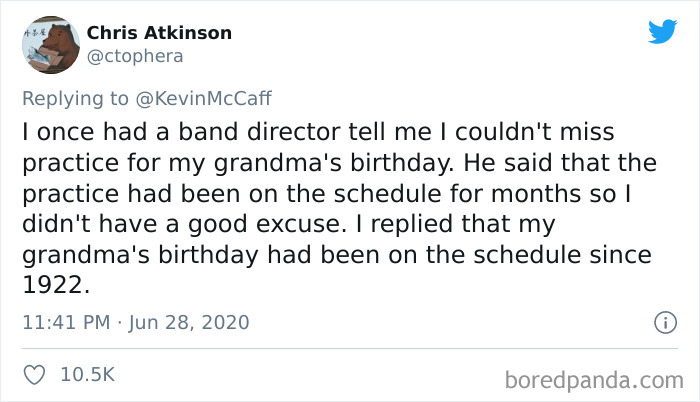Screen dimensions: 700x402
Task: Click the display name Chris Atkinson
Action: (159, 33)
